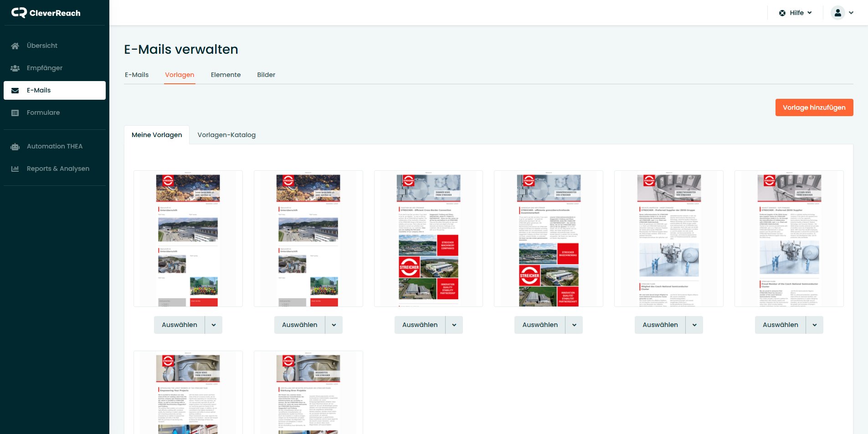Switch to the E-Mails tab
The width and height of the screenshot is (868, 434).
(x=137, y=75)
